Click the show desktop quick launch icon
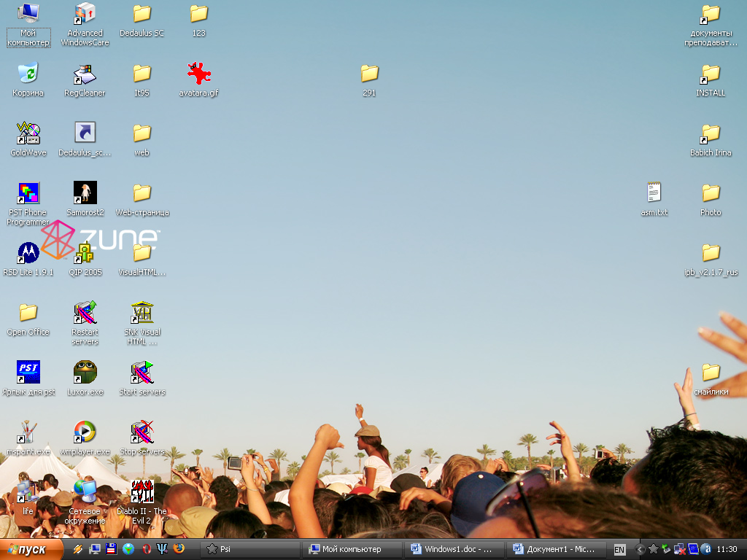The width and height of the screenshot is (747, 560). coord(94,549)
